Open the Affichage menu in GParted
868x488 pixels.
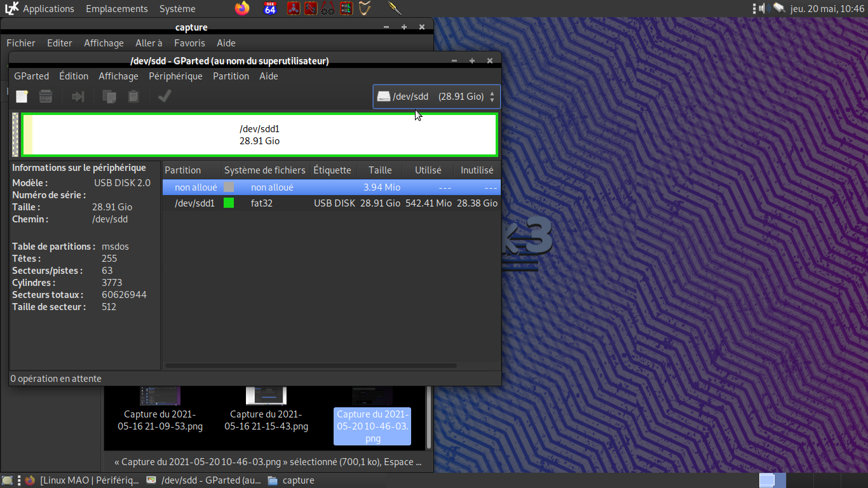point(118,76)
